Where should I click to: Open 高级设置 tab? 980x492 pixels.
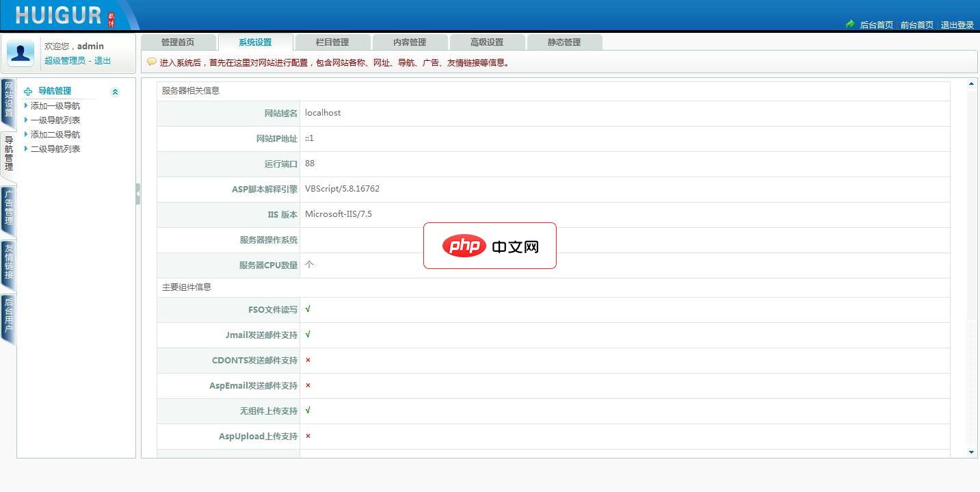point(487,42)
